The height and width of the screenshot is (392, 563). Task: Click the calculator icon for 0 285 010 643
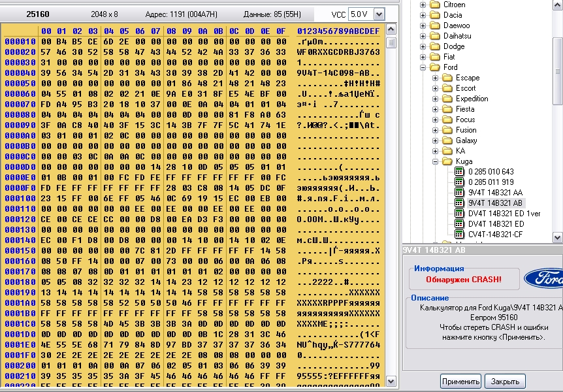pyautogui.click(x=459, y=171)
